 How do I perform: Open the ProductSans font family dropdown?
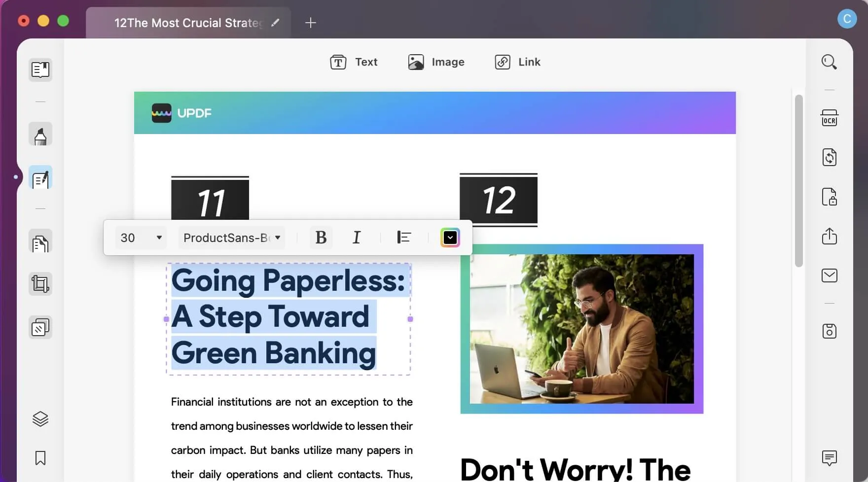[231, 238]
